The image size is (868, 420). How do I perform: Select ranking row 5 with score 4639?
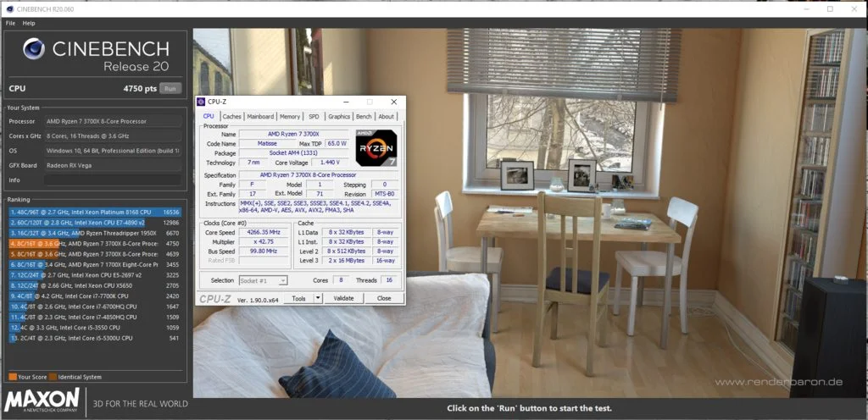point(95,254)
